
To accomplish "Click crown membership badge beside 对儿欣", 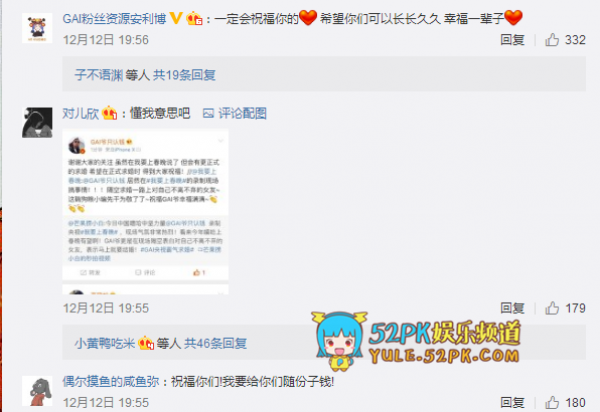I will tap(109, 113).
